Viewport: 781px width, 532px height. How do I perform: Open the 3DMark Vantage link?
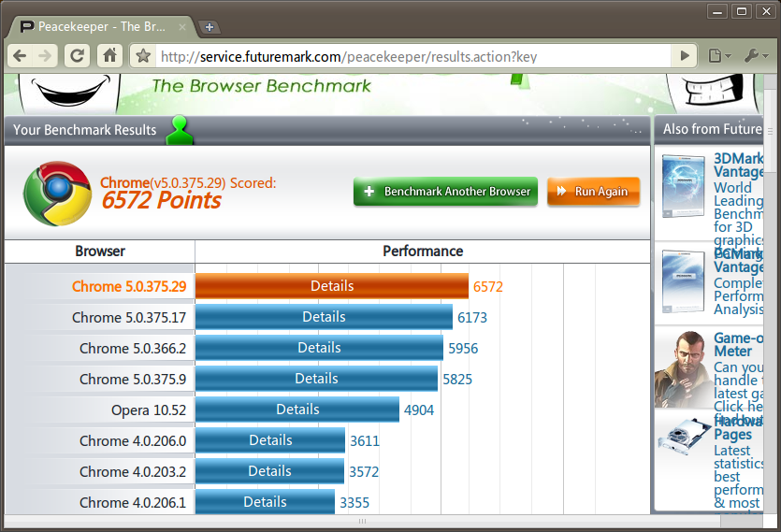pos(738,165)
